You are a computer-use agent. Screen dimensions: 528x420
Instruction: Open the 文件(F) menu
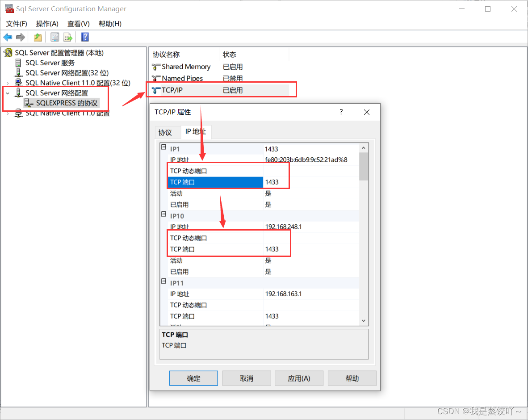[x=17, y=24]
